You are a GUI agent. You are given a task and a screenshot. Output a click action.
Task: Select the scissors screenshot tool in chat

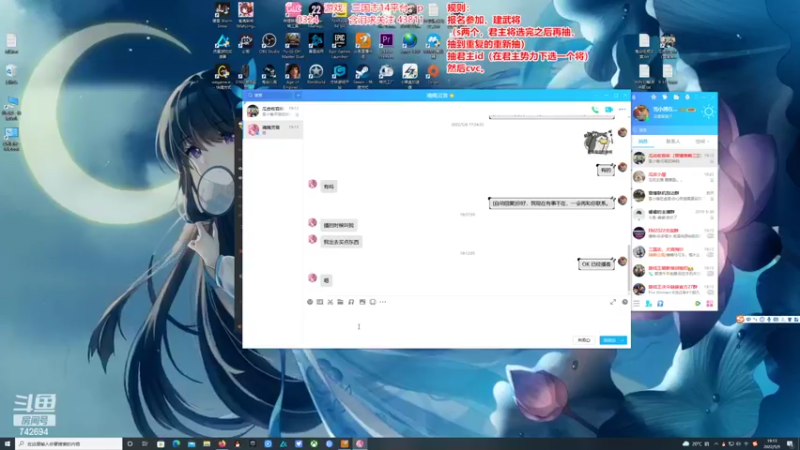[x=330, y=302]
